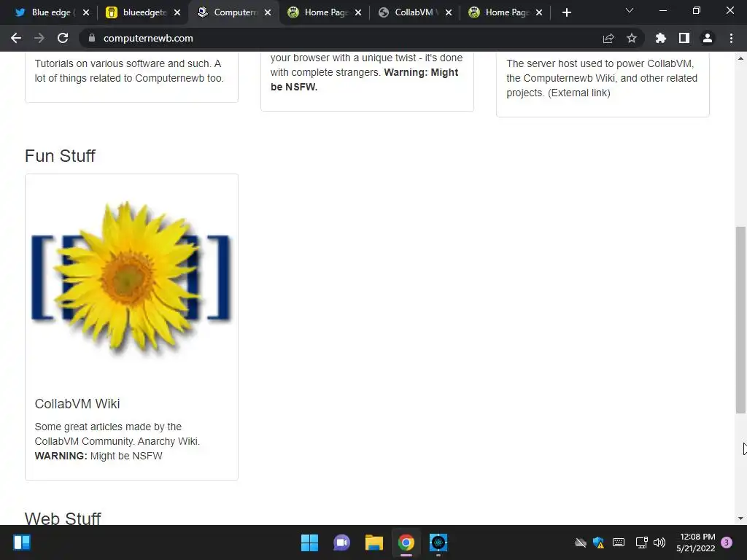
Task: Click the Fun Stuff heading
Action: 60,156
